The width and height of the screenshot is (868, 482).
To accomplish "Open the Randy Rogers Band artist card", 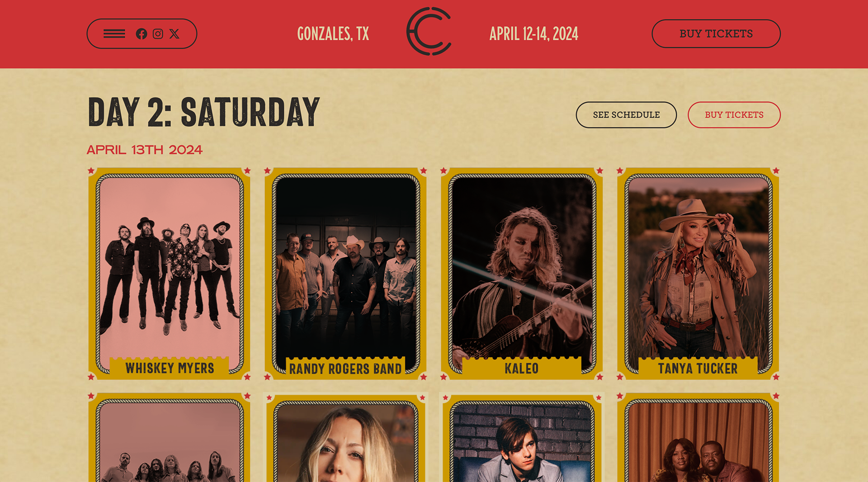I will coord(346,274).
